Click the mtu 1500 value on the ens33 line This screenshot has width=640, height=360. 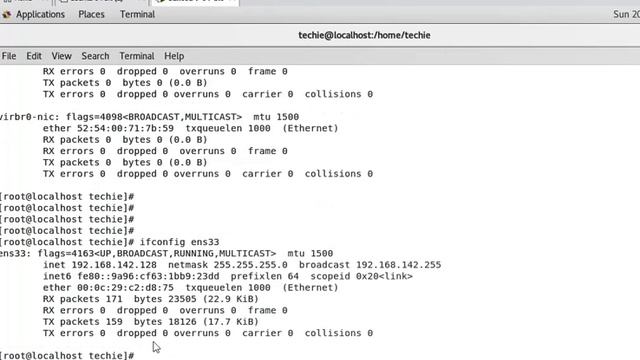pyautogui.click(x=310, y=253)
